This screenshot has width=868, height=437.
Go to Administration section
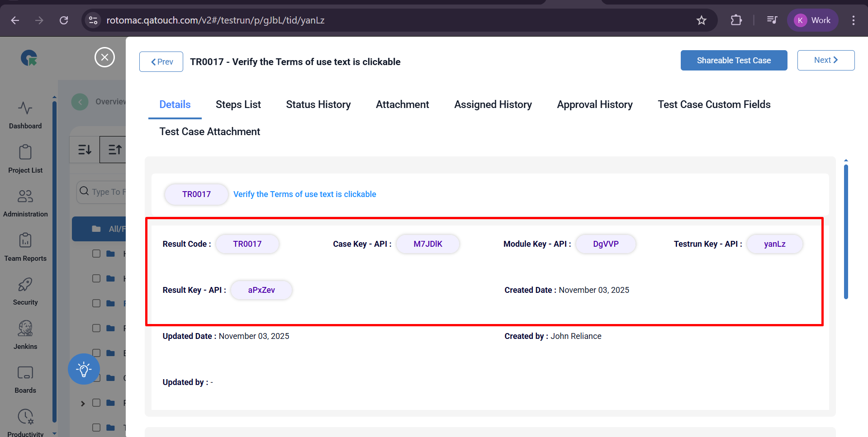(25, 197)
